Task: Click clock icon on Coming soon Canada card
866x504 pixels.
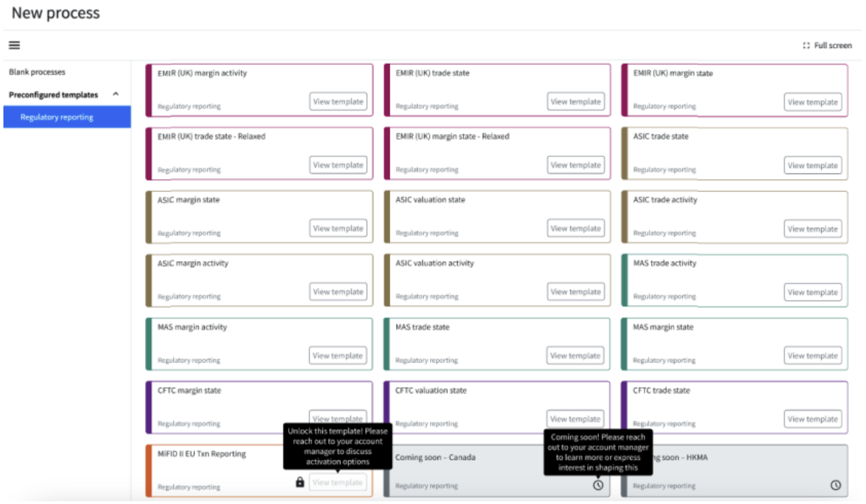Action: [598, 485]
